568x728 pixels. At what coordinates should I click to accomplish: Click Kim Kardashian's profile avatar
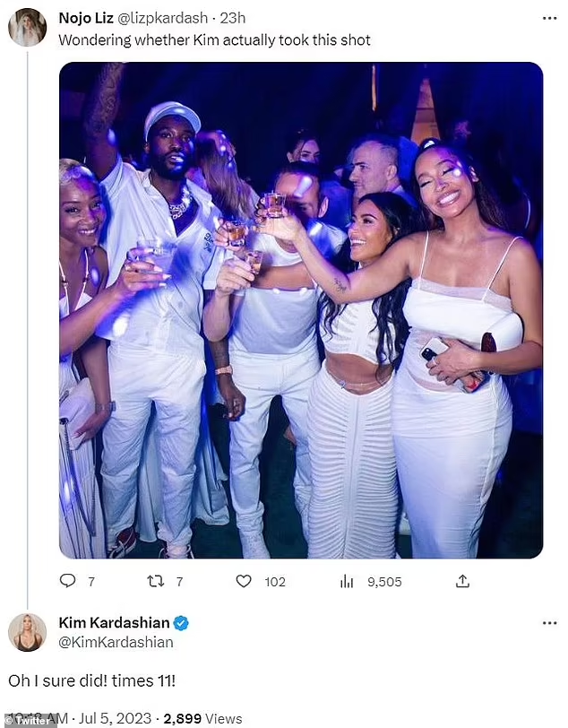(27, 632)
